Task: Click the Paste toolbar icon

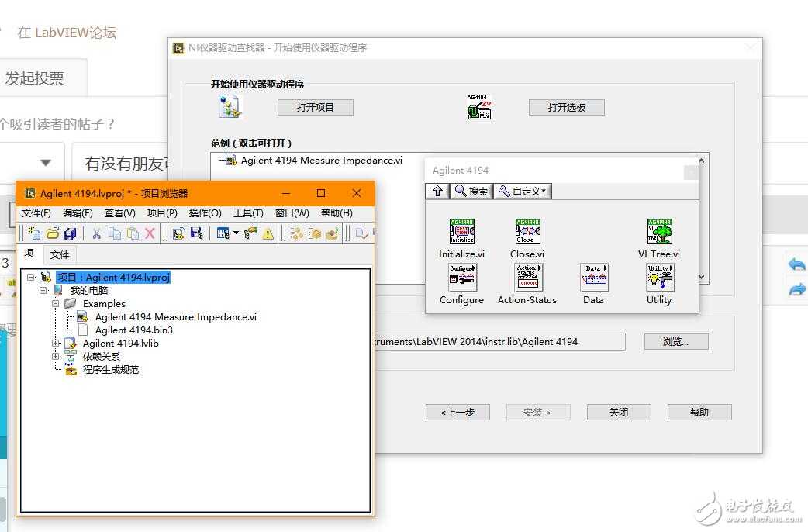Action: [133, 233]
